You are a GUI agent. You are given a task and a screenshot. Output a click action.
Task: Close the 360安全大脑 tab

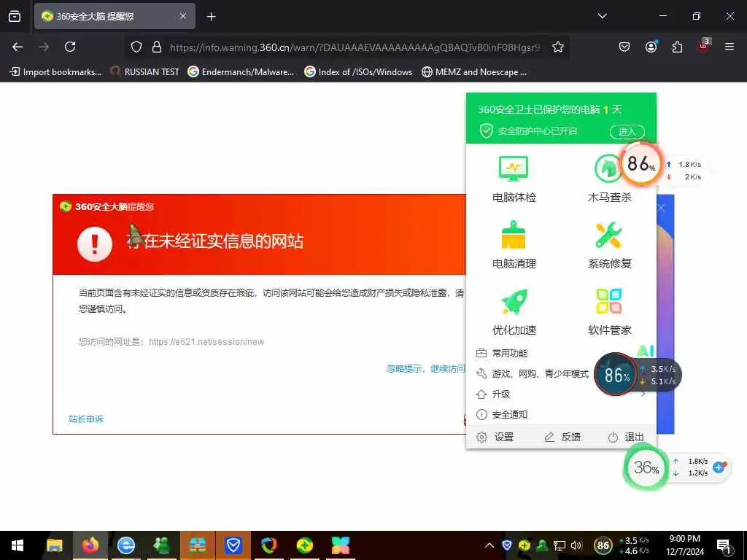pos(183,16)
